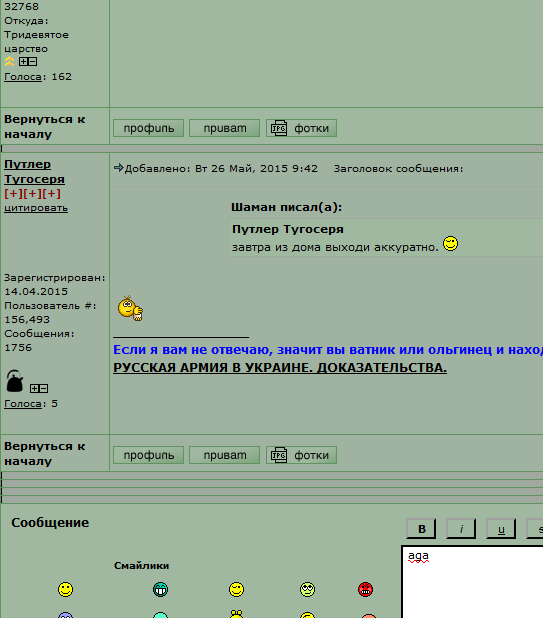The width and height of the screenshot is (543, 618).
Task: Insert the yellow smiling smiley
Action: (65, 590)
